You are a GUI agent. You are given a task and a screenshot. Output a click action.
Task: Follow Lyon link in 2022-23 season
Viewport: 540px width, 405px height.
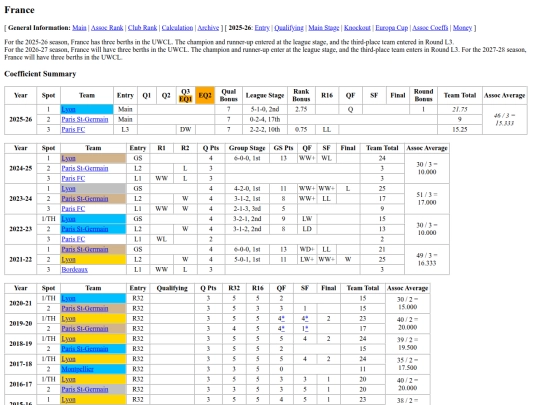tap(68, 219)
